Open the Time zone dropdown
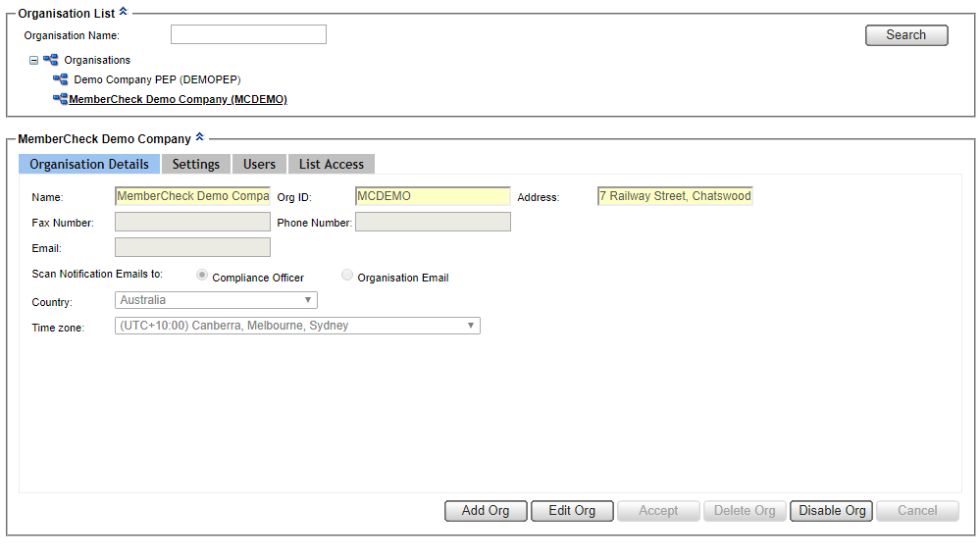Viewport: 980px width, 560px height. pos(297,326)
